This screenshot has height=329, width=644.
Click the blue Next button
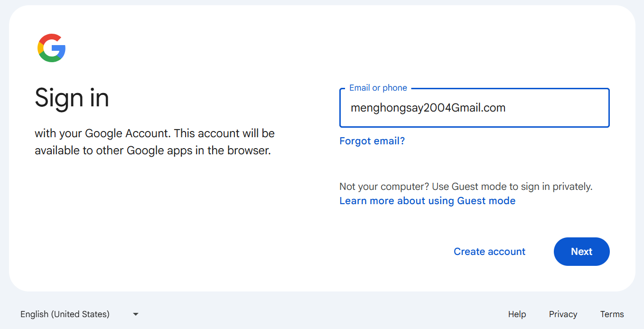click(x=581, y=252)
